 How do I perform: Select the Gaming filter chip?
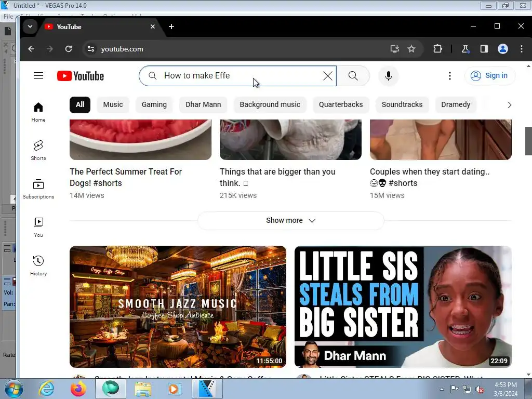click(154, 104)
